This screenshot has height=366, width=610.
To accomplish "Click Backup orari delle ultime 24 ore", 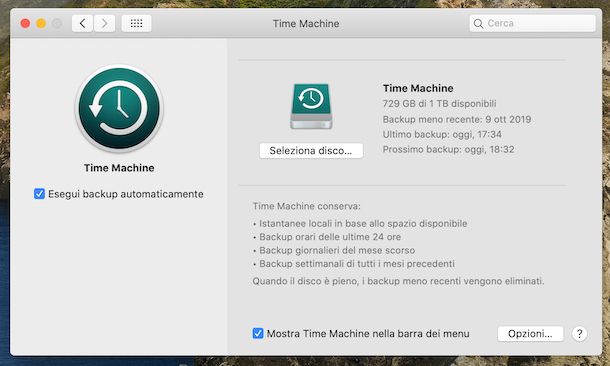I will pyautogui.click(x=327, y=237).
